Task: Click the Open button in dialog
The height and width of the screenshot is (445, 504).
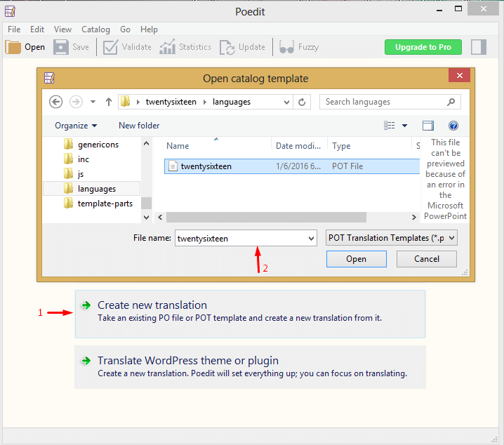Action: [x=356, y=259]
